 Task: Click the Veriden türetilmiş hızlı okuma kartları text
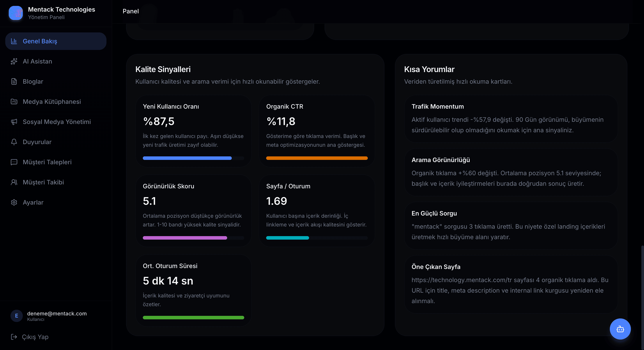pos(458,81)
